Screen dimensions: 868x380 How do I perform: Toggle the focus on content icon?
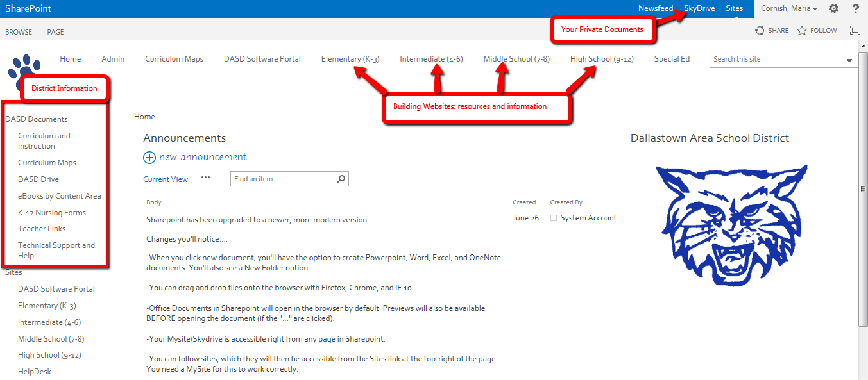pyautogui.click(x=855, y=30)
